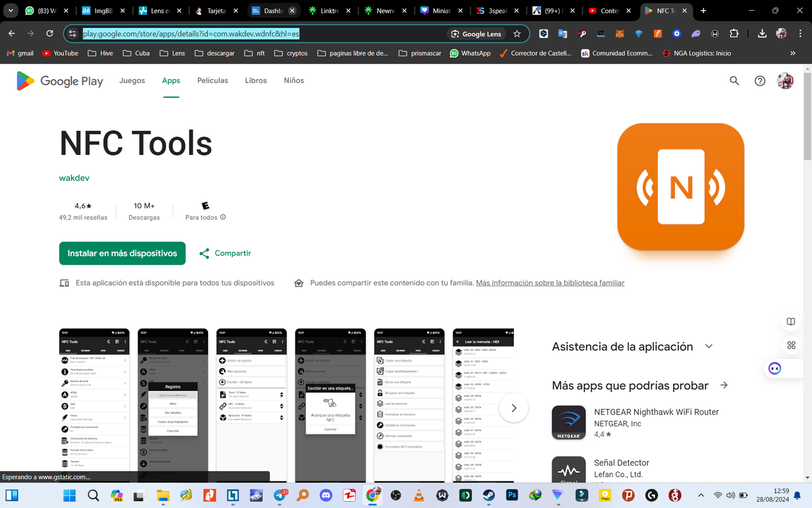Screen dimensions: 812x508
Task: Switch to the Películas tab
Action: (x=213, y=81)
